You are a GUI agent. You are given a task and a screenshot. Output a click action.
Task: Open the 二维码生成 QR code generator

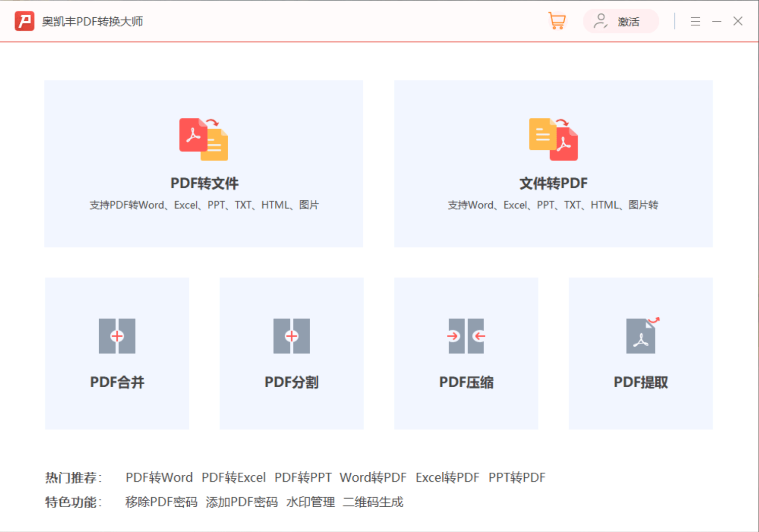coord(373,502)
